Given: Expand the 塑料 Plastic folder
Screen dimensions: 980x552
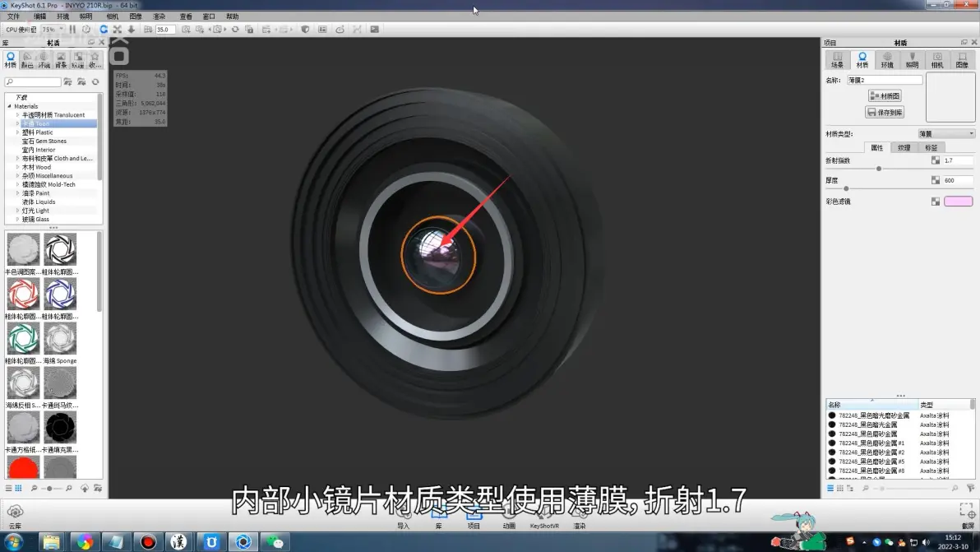Looking at the screenshot, I should 17,132.
